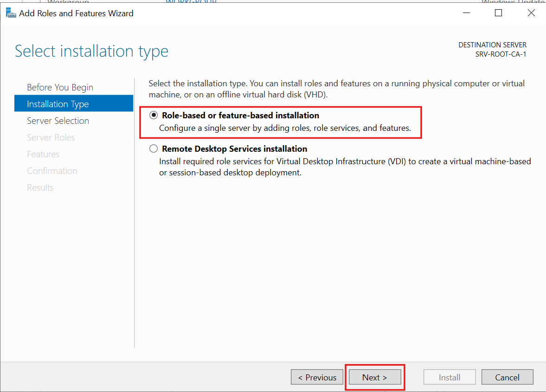Click the Previous button
The height and width of the screenshot is (392, 546).
[317, 377]
